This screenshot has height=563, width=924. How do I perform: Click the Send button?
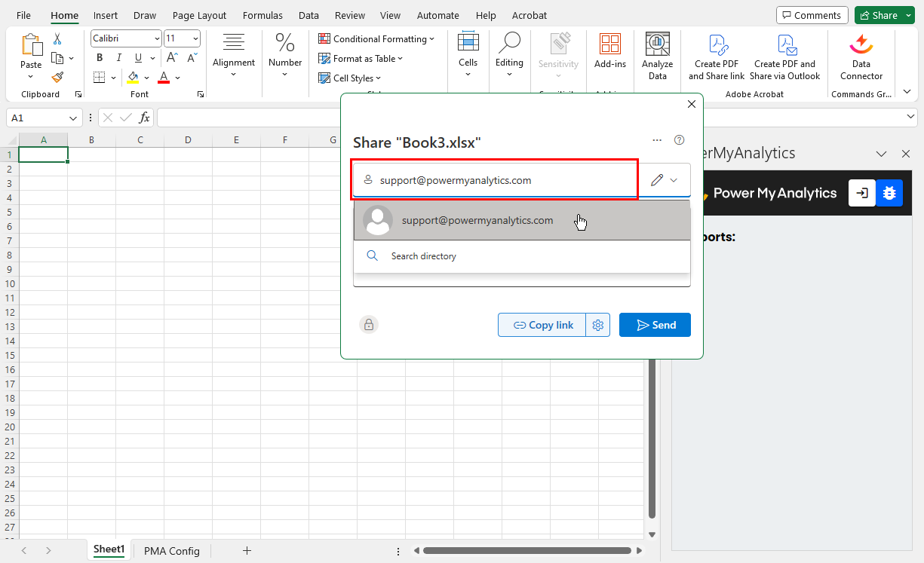click(655, 325)
